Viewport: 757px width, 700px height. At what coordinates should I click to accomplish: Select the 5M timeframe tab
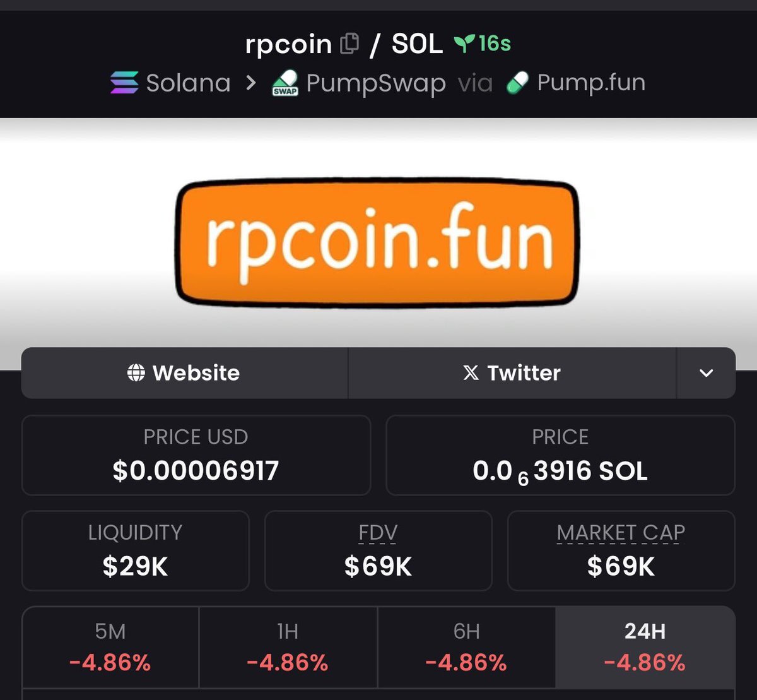[x=110, y=648]
